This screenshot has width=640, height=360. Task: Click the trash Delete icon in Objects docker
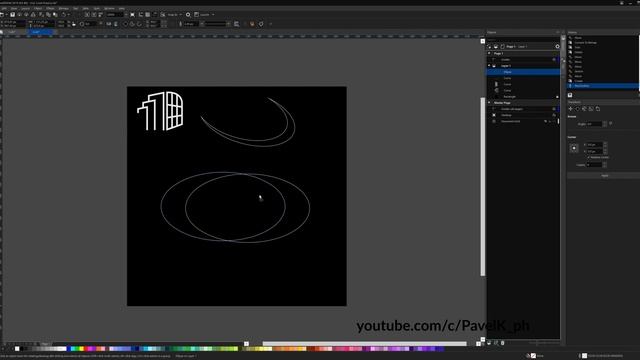502,343
